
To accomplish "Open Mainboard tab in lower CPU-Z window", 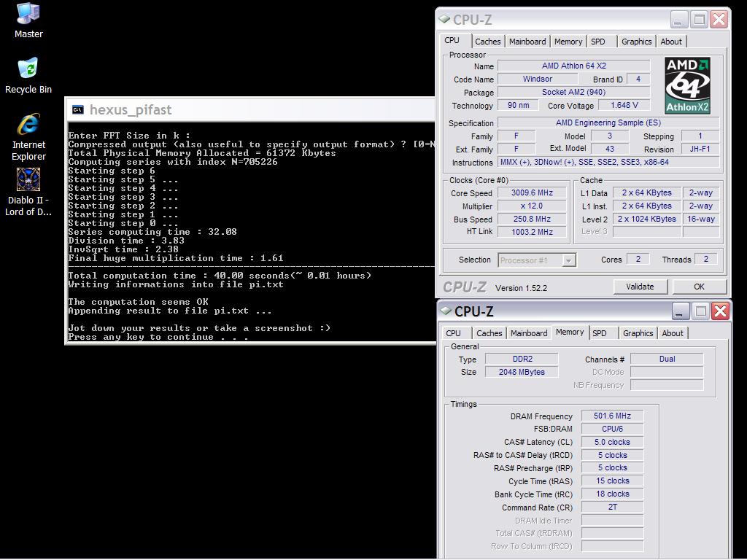I will [529, 333].
